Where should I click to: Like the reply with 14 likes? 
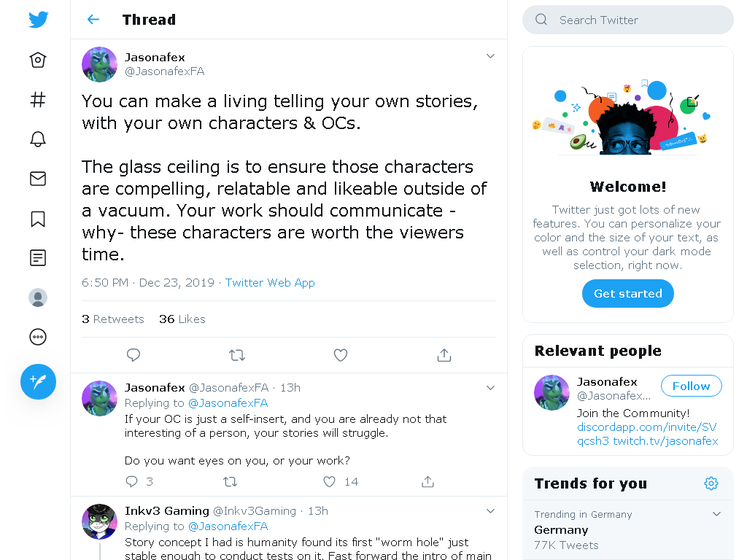pyautogui.click(x=329, y=481)
